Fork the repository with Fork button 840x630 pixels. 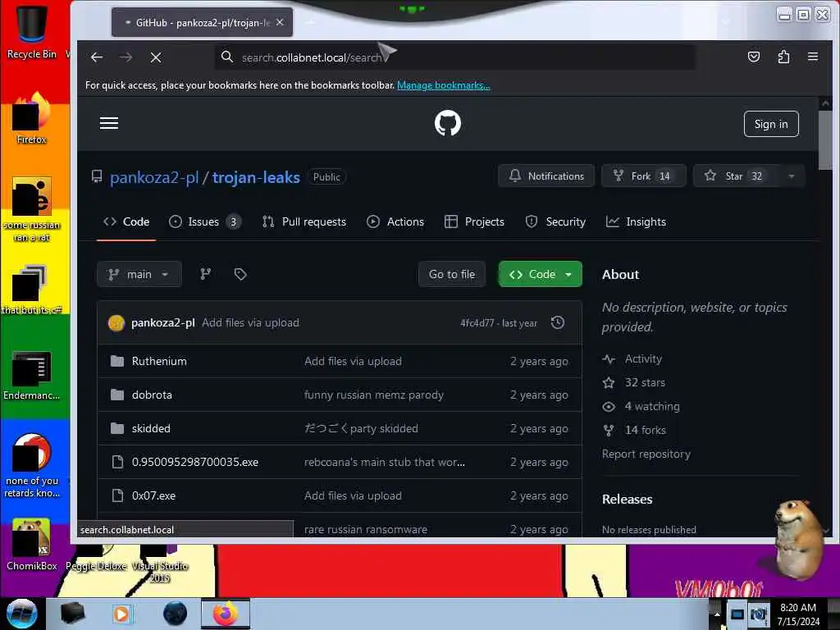pos(643,176)
